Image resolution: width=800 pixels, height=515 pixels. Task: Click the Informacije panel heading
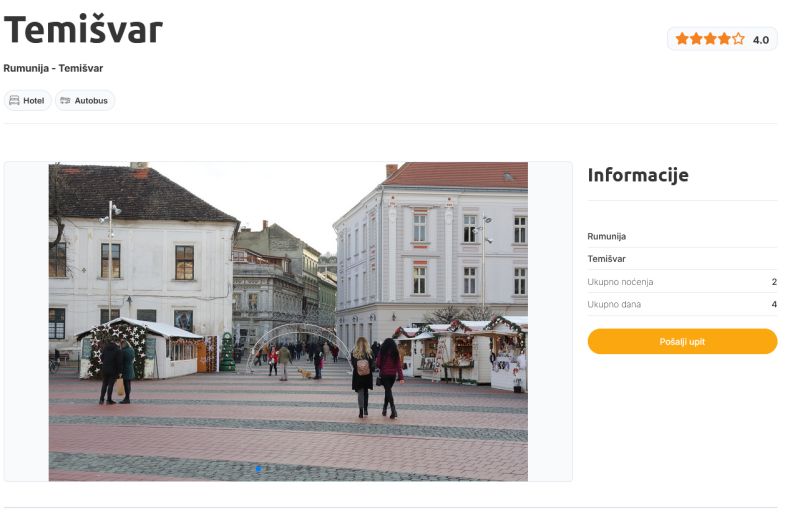coord(638,175)
